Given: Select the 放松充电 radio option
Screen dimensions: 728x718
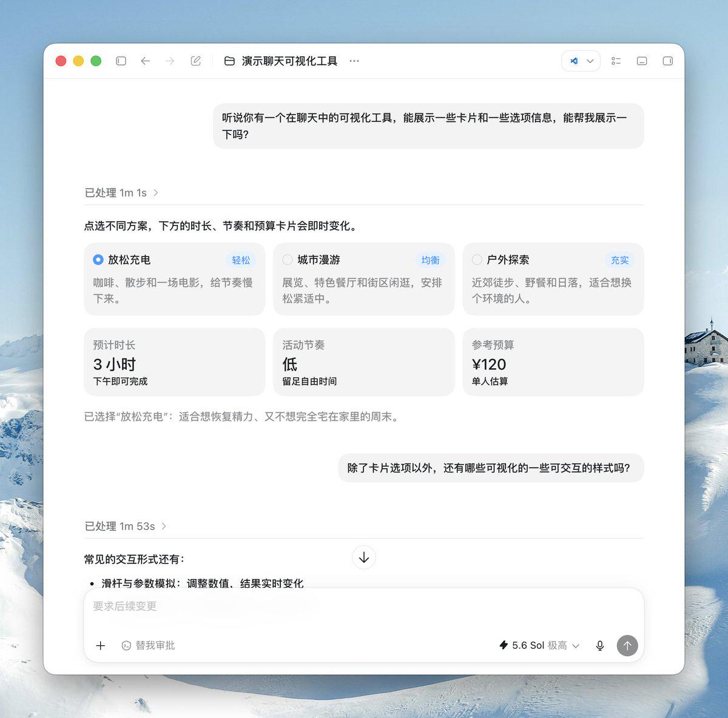Looking at the screenshot, I should [98, 260].
